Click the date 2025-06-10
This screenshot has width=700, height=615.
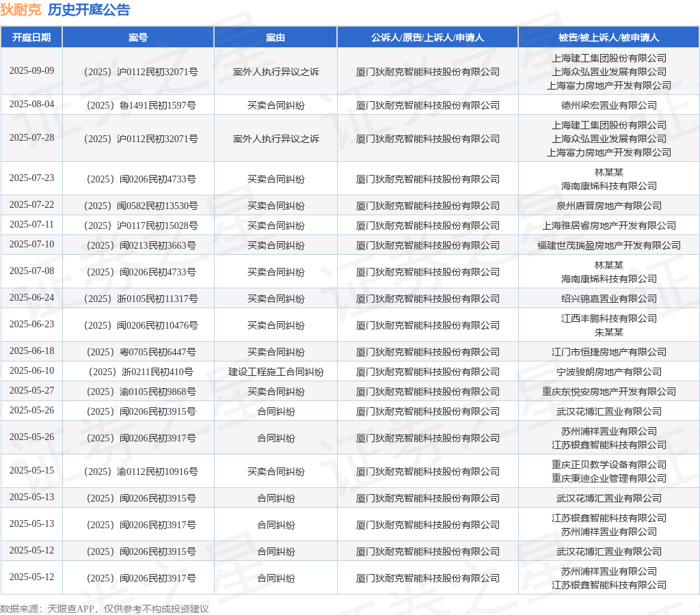(31, 370)
